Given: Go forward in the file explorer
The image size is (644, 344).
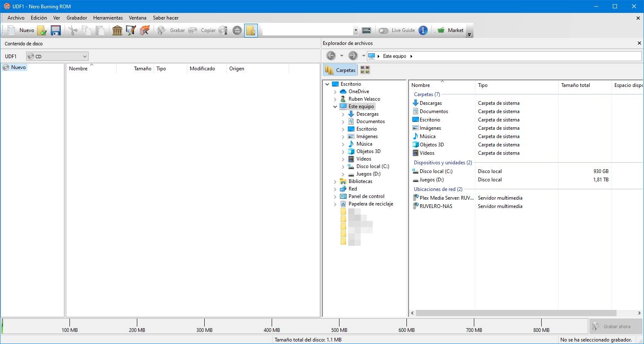Looking at the screenshot, I should (353, 56).
